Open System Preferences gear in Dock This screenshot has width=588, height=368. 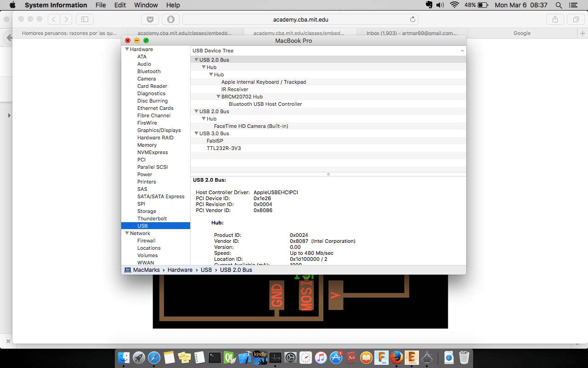pyautogui.click(x=290, y=358)
